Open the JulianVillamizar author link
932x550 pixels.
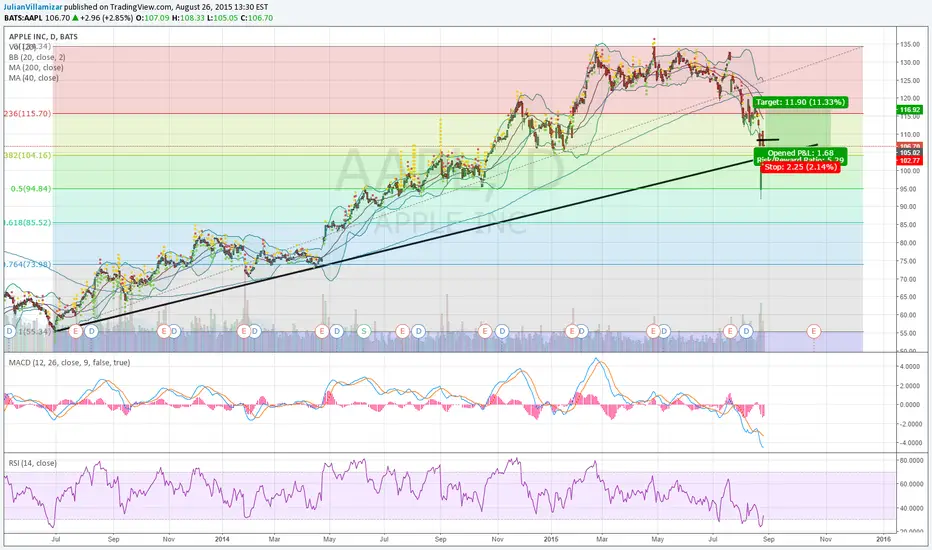[33, 7]
